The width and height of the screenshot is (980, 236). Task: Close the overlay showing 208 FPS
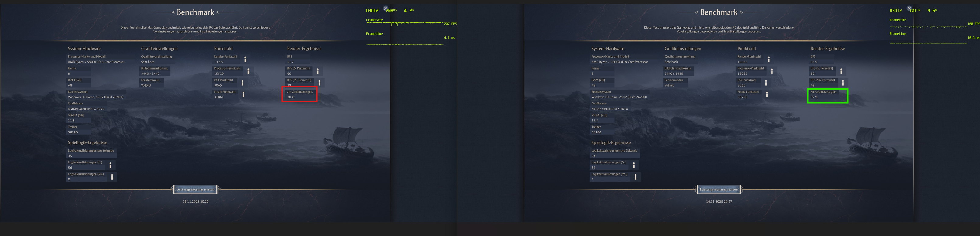click(x=386, y=8)
